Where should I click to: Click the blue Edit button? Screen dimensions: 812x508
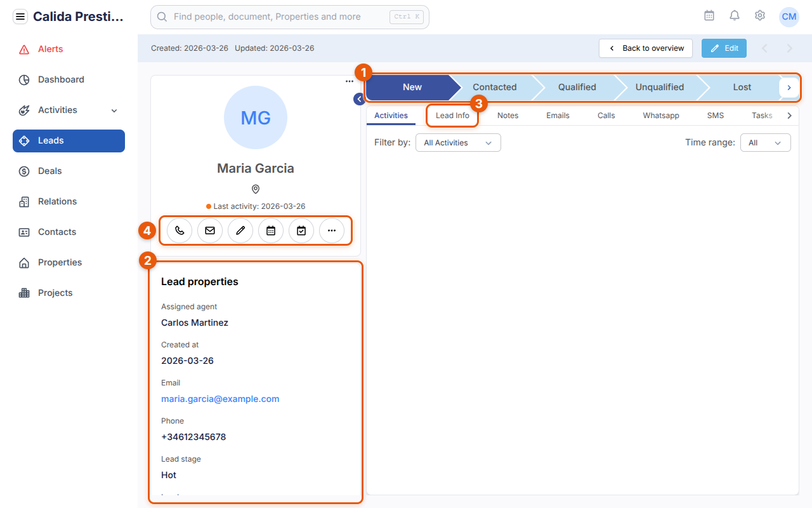pyautogui.click(x=724, y=48)
